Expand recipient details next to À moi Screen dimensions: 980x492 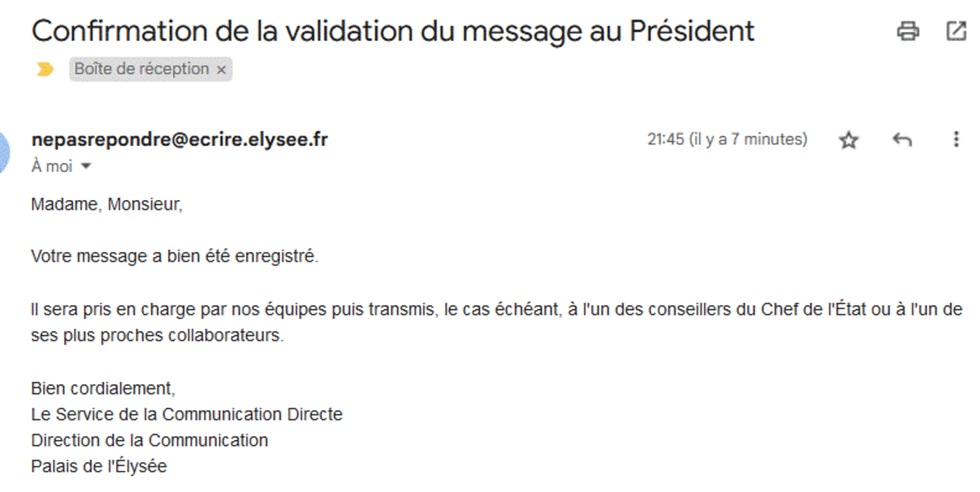[85, 166]
